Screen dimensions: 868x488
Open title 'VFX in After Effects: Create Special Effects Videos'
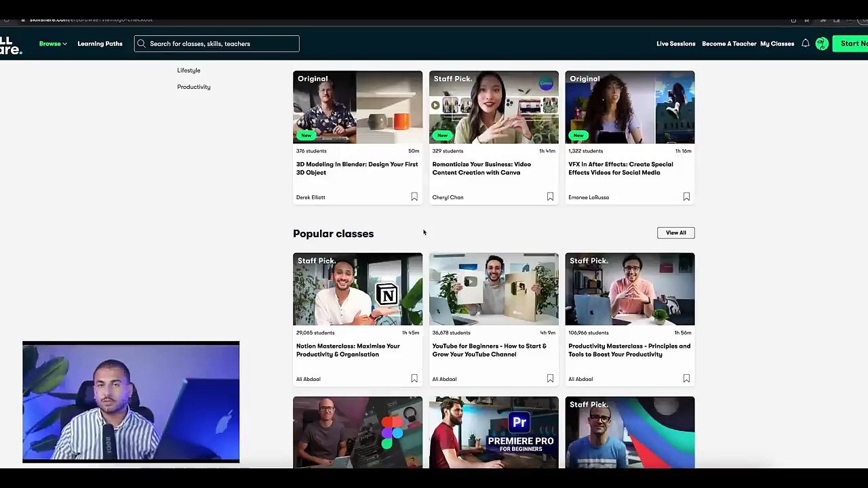click(x=620, y=168)
